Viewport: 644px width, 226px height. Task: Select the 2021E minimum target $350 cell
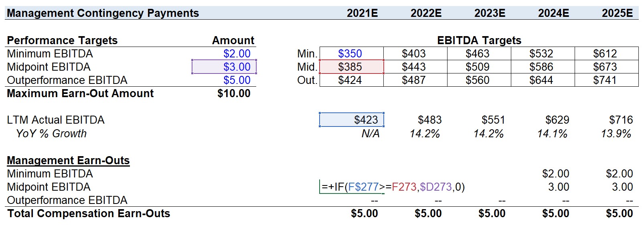[x=352, y=53]
